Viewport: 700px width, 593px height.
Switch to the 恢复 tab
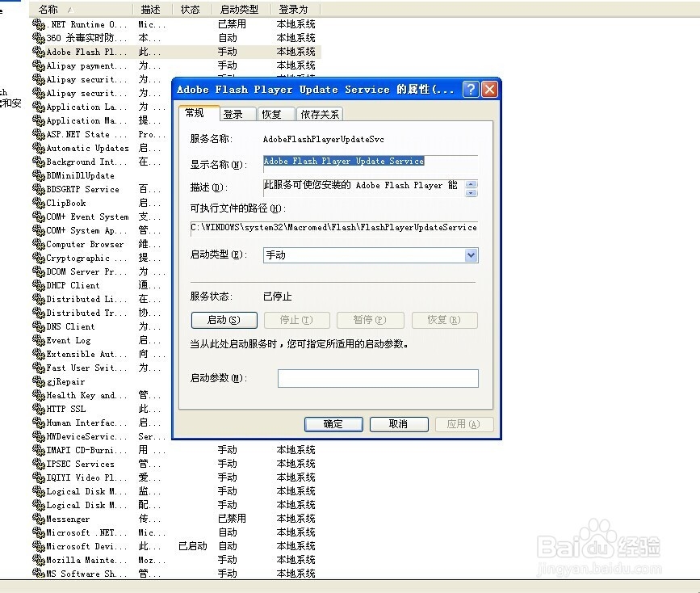(274, 113)
